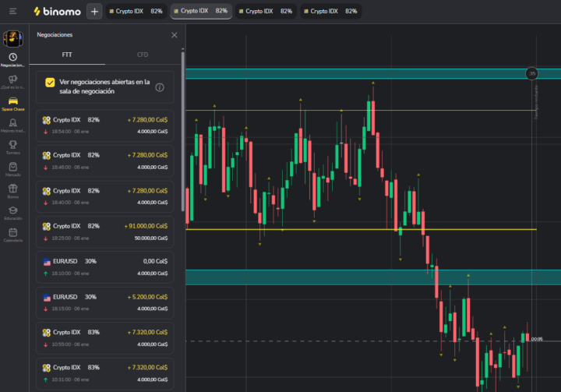
Task: Open Educación in the sidebar
Action: click(12, 210)
